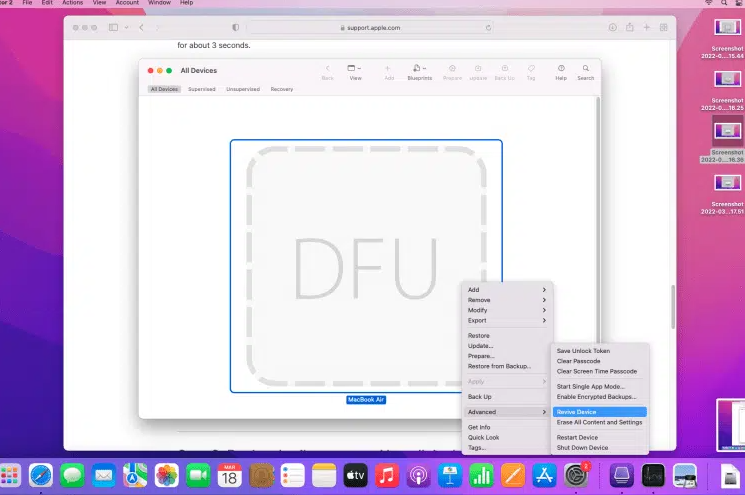Click the Tag toolbar icon
This screenshot has height=495, width=745.
click(x=531, y=71)
